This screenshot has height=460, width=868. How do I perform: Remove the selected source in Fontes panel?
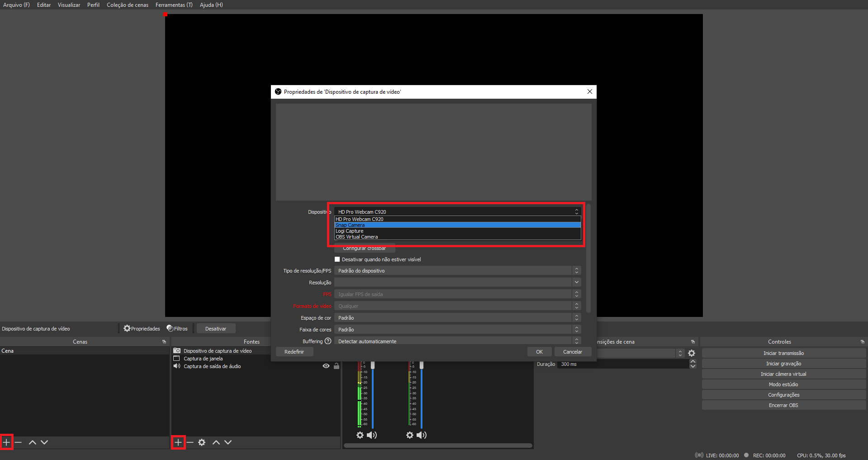pyautogui.click(x=190, y=442)
